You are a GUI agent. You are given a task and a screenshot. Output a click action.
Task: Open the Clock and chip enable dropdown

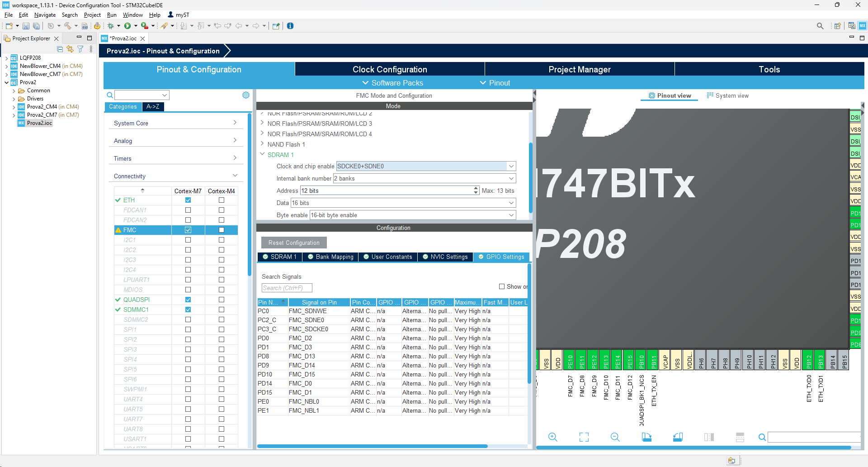pyautogui.click(x=510, y=166)
